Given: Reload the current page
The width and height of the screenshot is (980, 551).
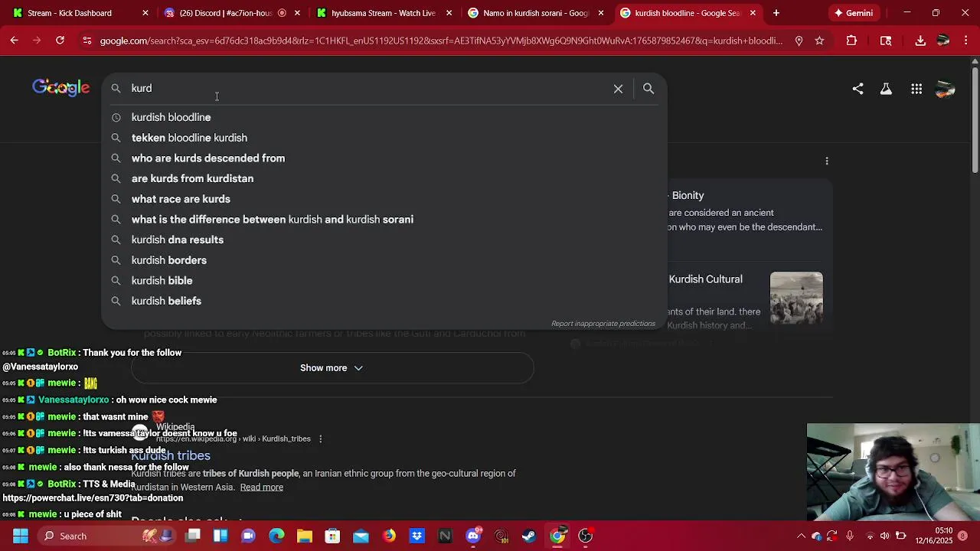Looking at the screenshot, I should pos(60,41).
